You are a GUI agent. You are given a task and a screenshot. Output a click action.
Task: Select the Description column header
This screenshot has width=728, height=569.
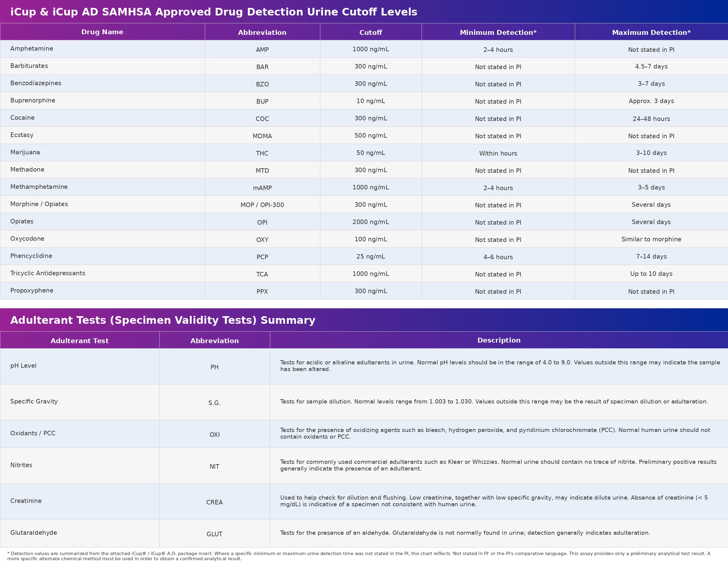point(498,340)
